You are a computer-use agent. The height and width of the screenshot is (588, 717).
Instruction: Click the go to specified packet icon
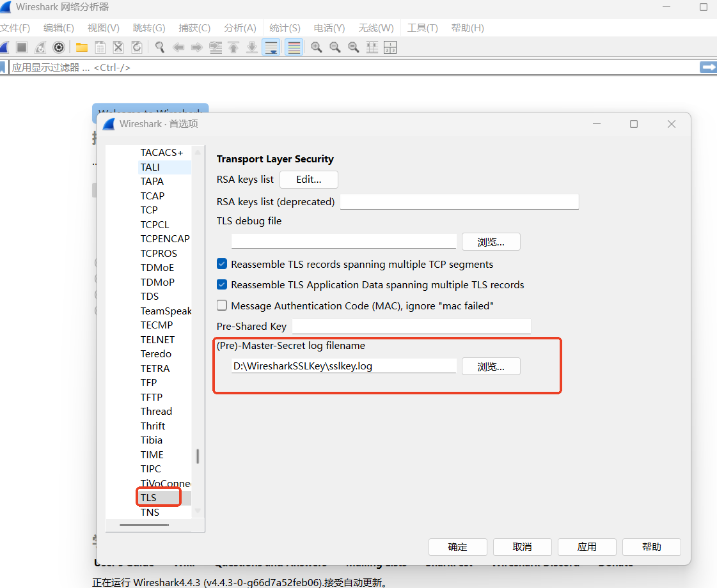(216, 47)
